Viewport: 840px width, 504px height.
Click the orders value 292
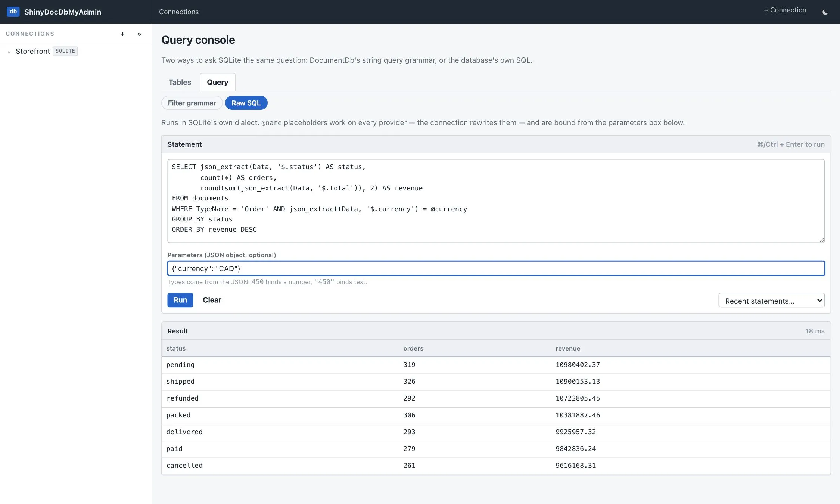point(409,398)
